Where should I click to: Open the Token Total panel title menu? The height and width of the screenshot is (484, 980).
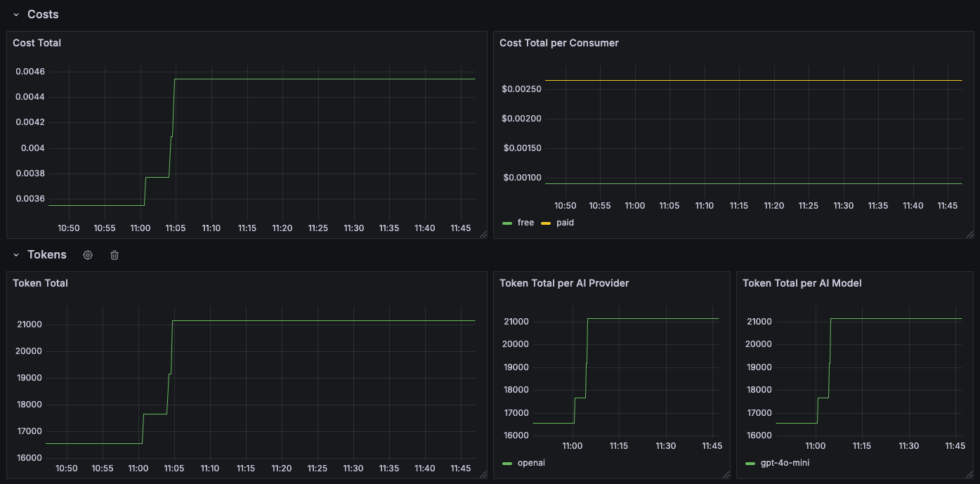[x=40, y=283]
